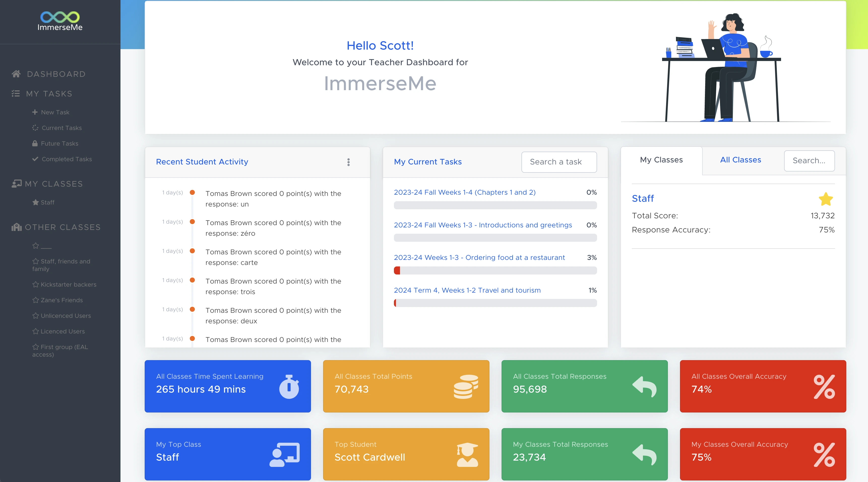Open the First group (EAL access) class
Image resolution: width=868 pixels, height=482 pixels.
pos(60,351)
